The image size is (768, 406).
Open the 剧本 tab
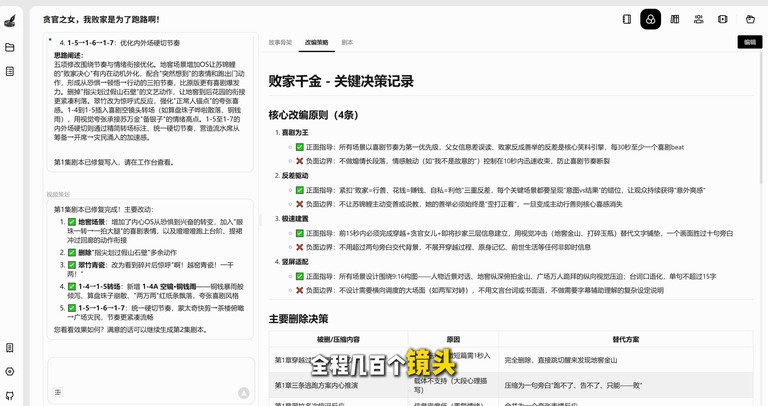click(347, 43)
